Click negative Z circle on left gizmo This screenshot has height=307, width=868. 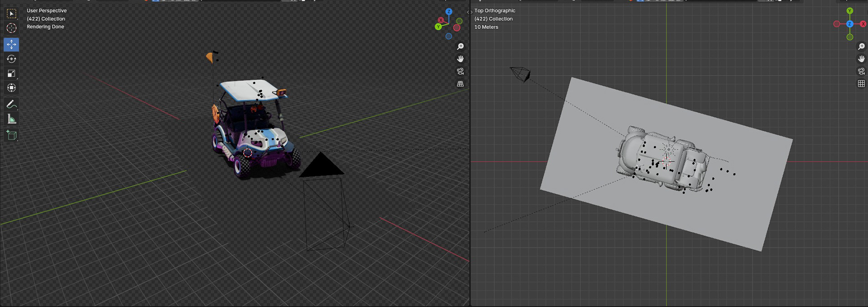(448, 36)
